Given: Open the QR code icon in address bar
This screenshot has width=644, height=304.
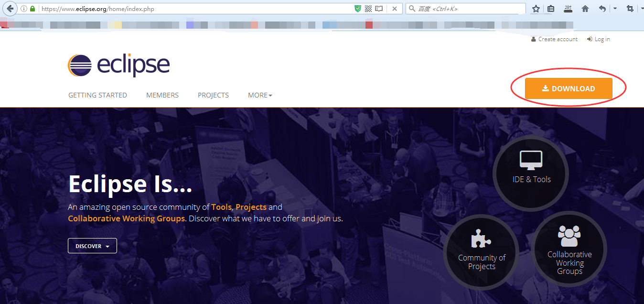Looking at the screenshot, I should point(368,9).
